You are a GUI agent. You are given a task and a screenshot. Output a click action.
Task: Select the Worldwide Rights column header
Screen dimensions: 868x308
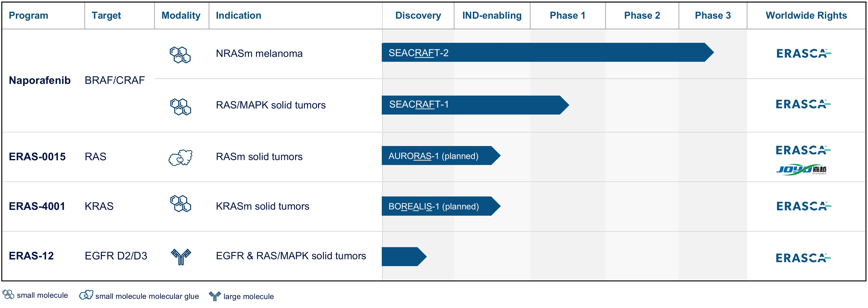click(806, 16)
